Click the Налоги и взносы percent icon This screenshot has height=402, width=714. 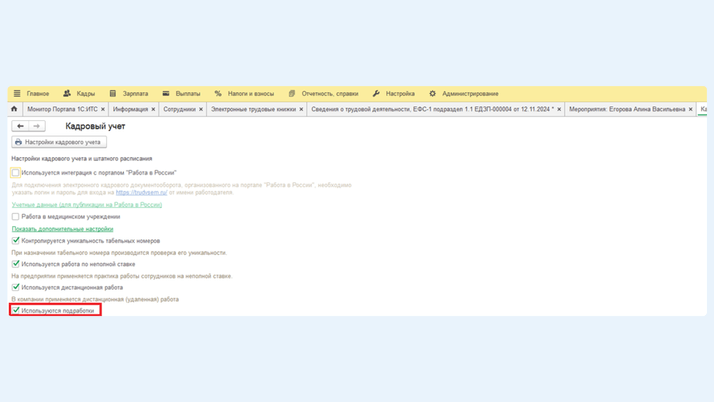pos(218,93)
